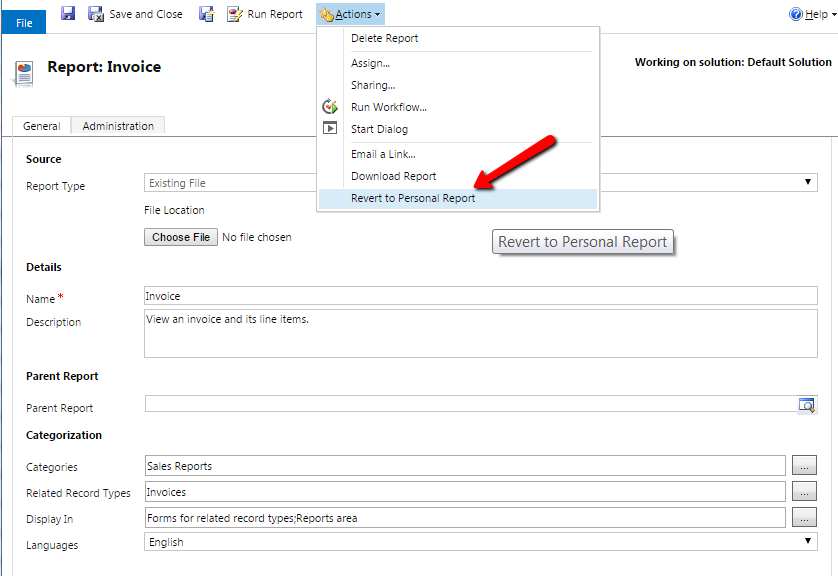Click the Save disk icon
838x576 pixels.
tap(68, 14)
